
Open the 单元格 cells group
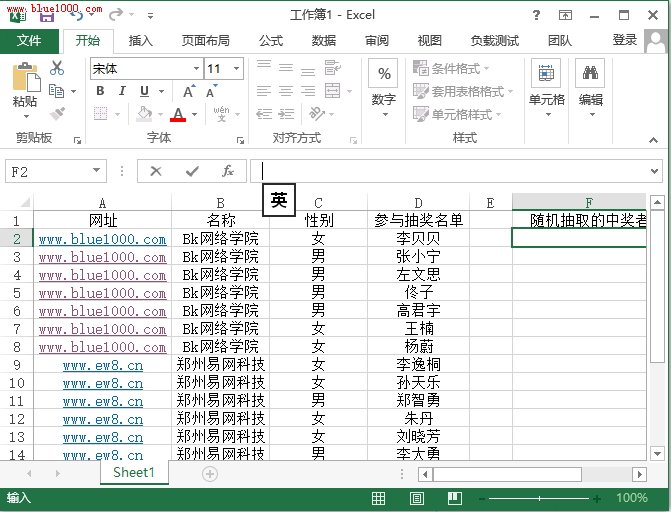point(546,89)
